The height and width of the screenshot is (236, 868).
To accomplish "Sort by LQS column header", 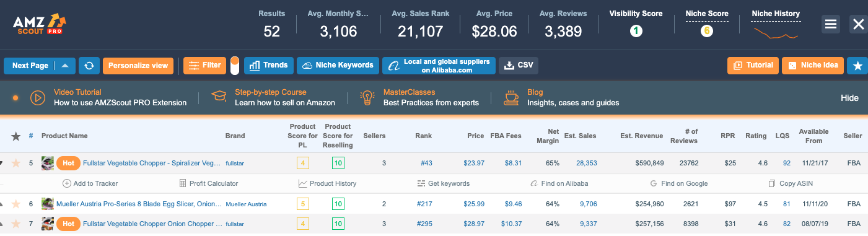I will (x=783, y=136).
